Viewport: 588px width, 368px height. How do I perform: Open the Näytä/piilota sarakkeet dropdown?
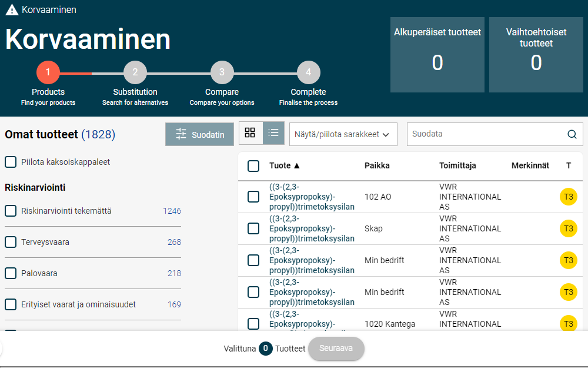point(343,134)
